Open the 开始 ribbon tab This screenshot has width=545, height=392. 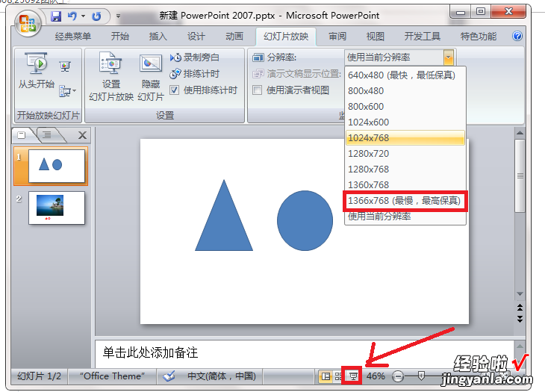pos(120,36)
